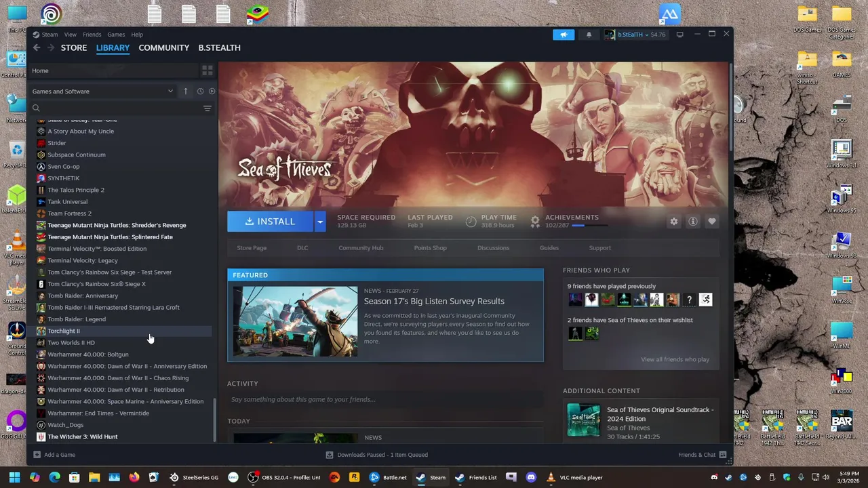Open the Steam menu
The width and height of the screenshot is (868, 488).
click(x=50, y=35)
